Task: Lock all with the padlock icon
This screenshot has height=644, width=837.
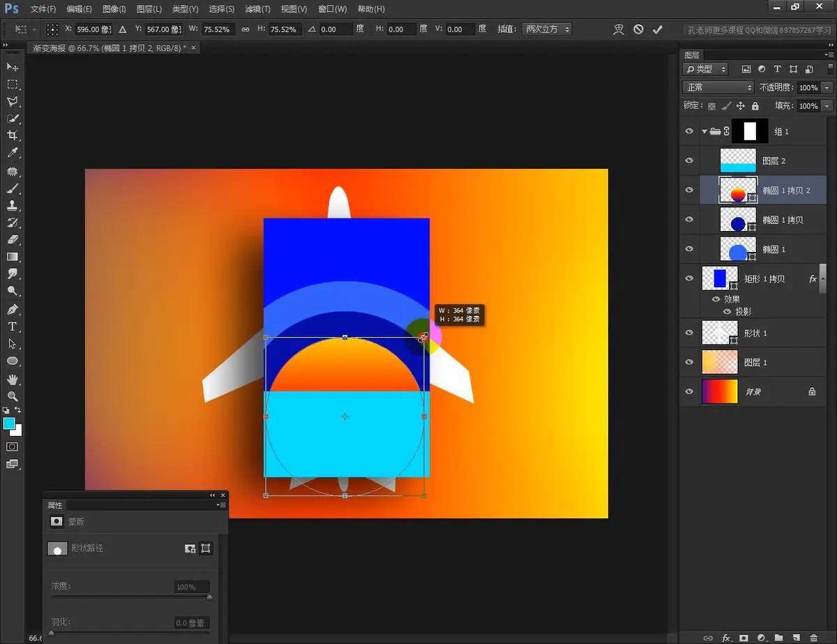Action: point(755,106)
